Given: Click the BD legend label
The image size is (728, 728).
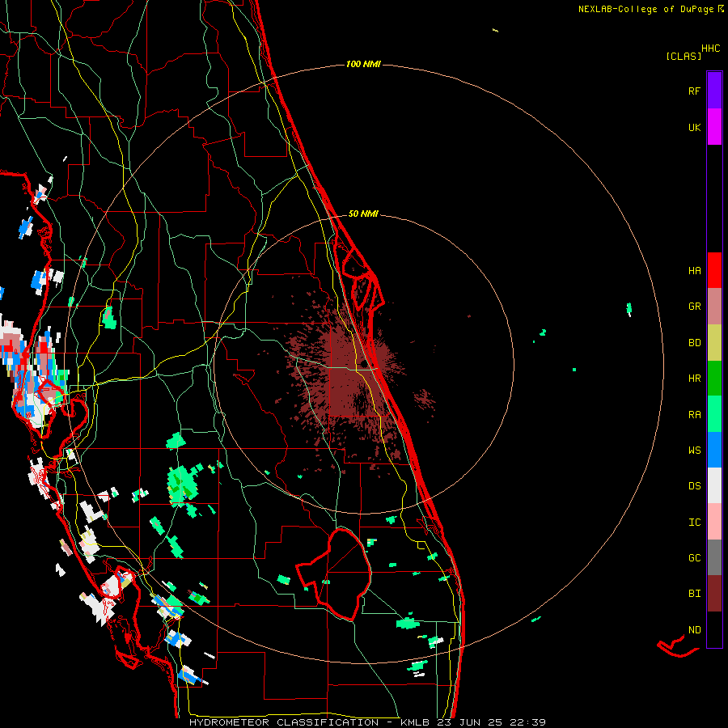Looking at the screenshot, I should 694,343.
